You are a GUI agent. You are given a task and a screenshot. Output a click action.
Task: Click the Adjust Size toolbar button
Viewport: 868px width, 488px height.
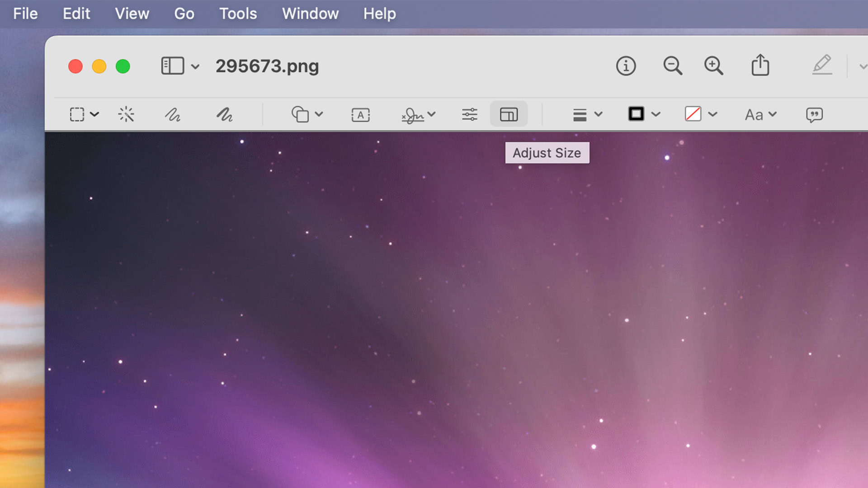(509, 114)
